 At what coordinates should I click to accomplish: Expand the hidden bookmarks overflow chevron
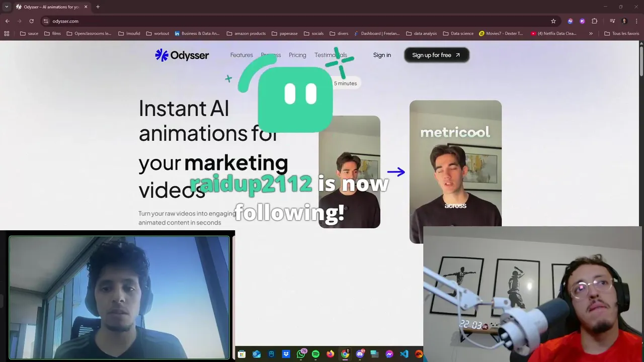pyautogui.click(x=591, y=34)
